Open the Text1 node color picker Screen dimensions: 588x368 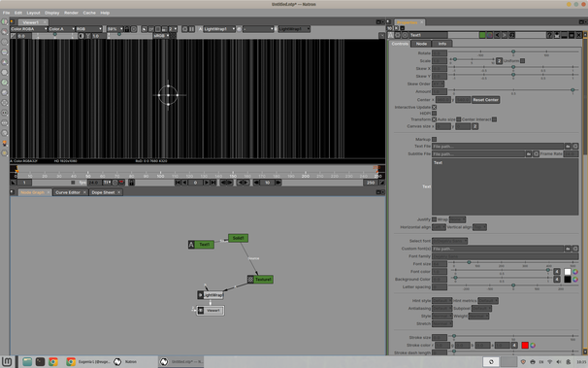482,35
